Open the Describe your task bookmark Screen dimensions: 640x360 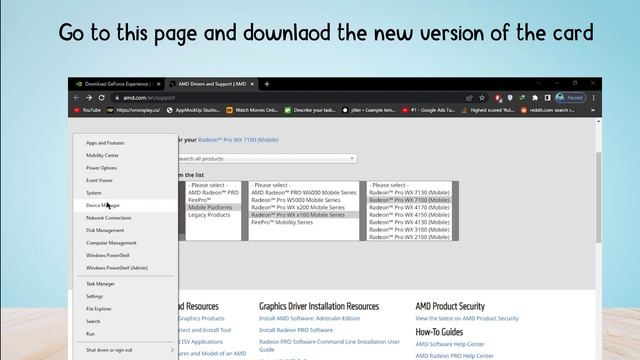coord(310,110)
